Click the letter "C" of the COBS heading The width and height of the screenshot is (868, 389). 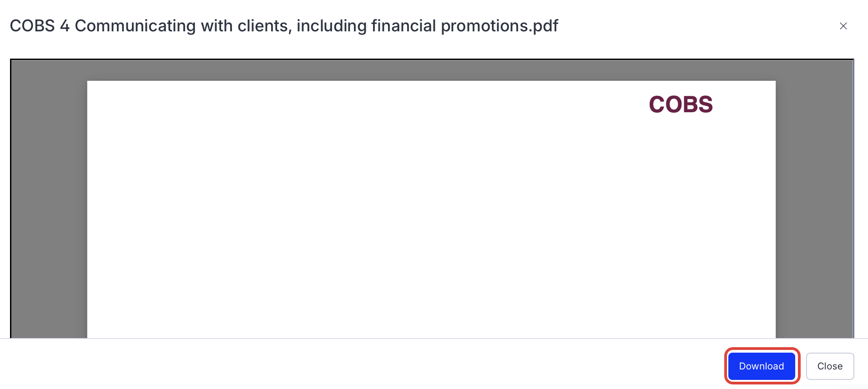(x=657, y=105)
